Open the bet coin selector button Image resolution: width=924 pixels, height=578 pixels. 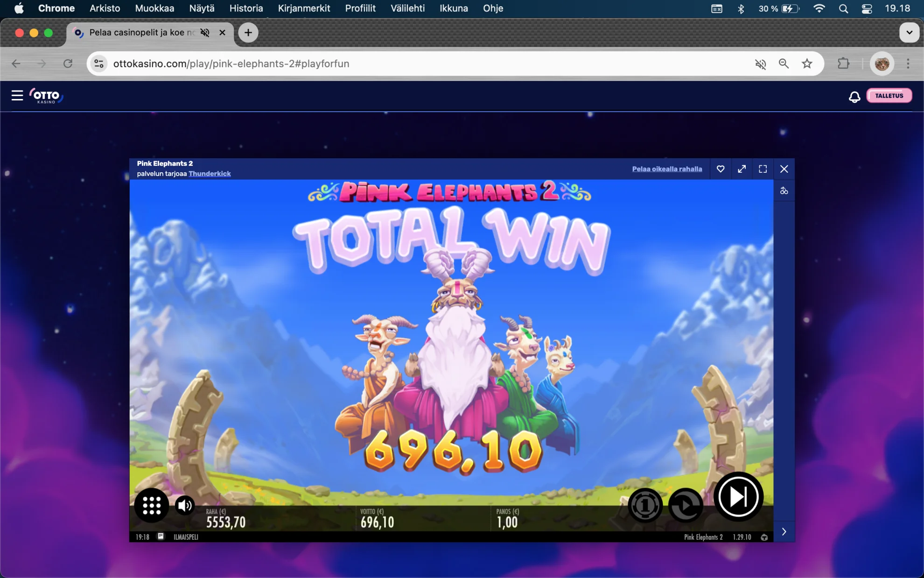coord(645,505)
